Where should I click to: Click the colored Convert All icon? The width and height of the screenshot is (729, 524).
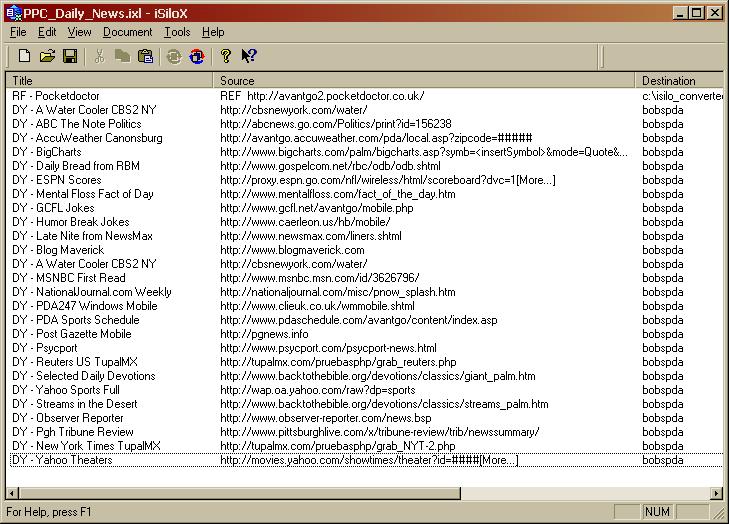[197, 56]
